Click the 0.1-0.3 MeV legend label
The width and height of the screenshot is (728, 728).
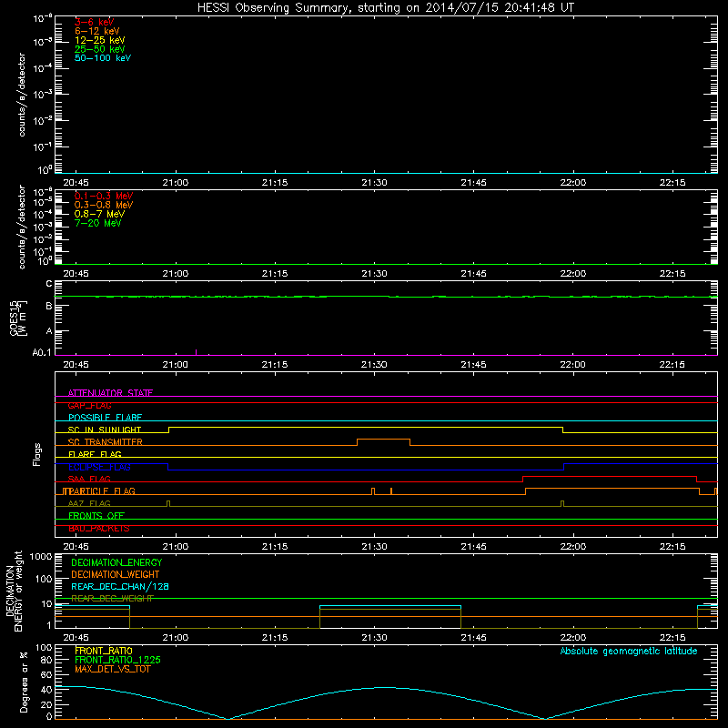104,196
